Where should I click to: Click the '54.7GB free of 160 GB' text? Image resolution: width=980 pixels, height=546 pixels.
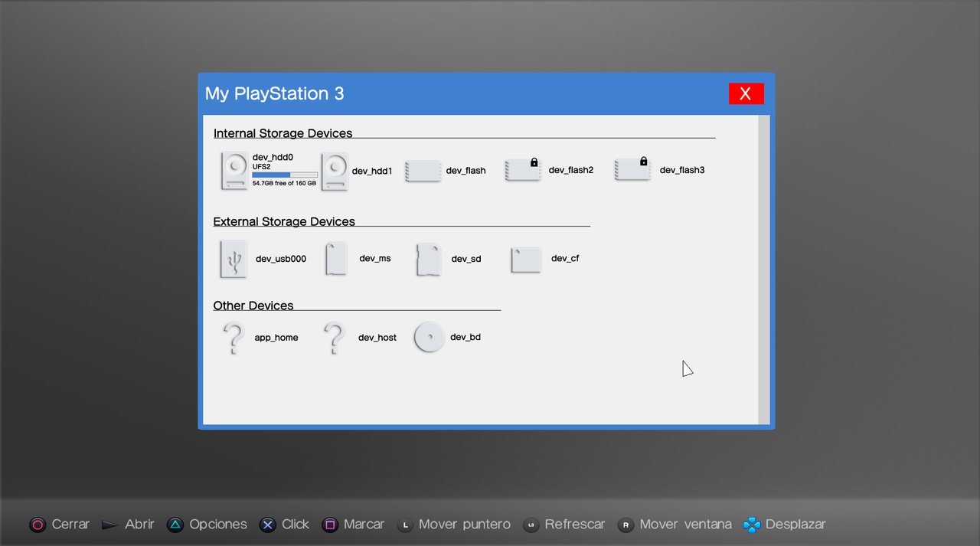click(x=284, y=184)
